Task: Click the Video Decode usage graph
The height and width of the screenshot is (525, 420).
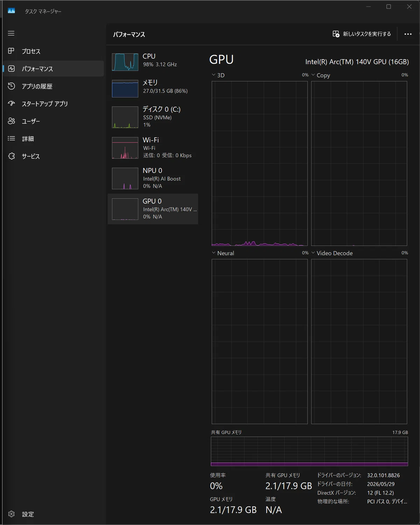Action: (x=359, y=341)
